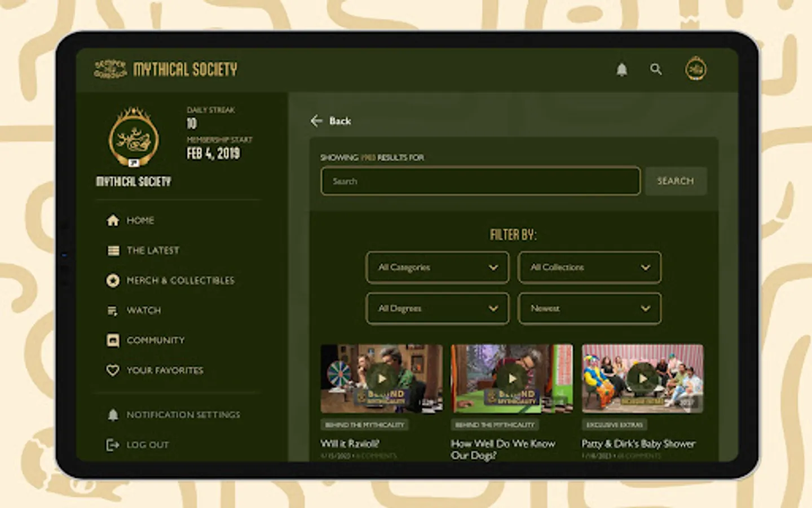
Task: Click the large membership badge emblem
Action: tap(134, 138)
